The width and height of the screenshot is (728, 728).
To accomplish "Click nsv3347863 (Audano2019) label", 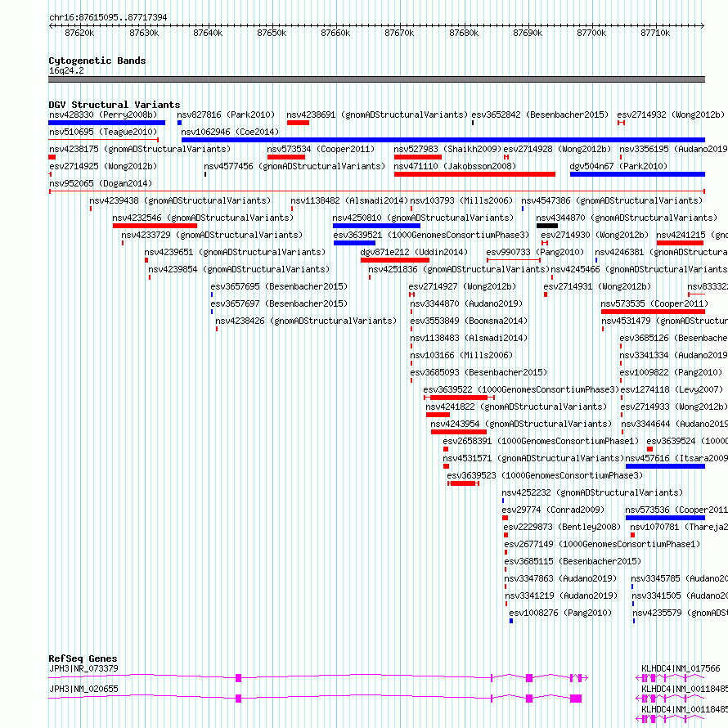I will click(560, 578).
